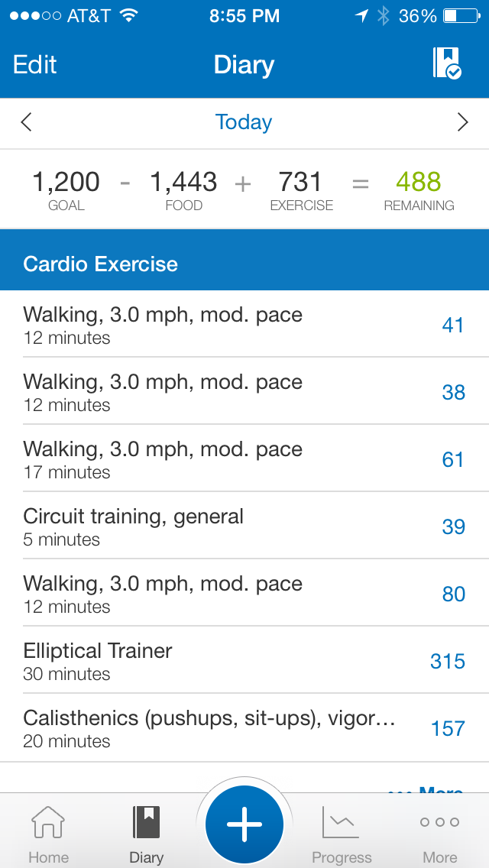The height and width of the screenshot is (868, 489).
Task: Tap the 731 Exercise calories total
Action: [301, 182]
